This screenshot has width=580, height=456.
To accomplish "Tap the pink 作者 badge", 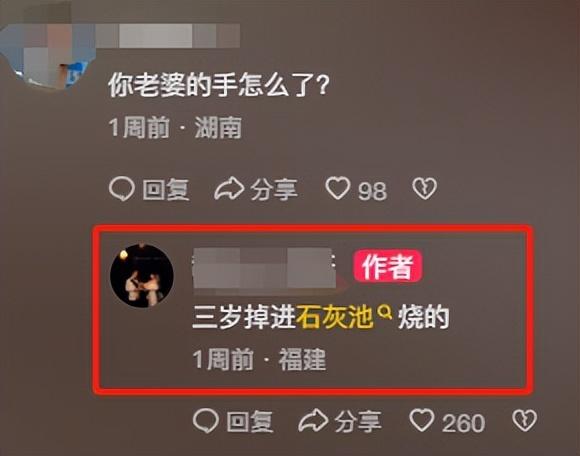I will click(x=388, y=266).
